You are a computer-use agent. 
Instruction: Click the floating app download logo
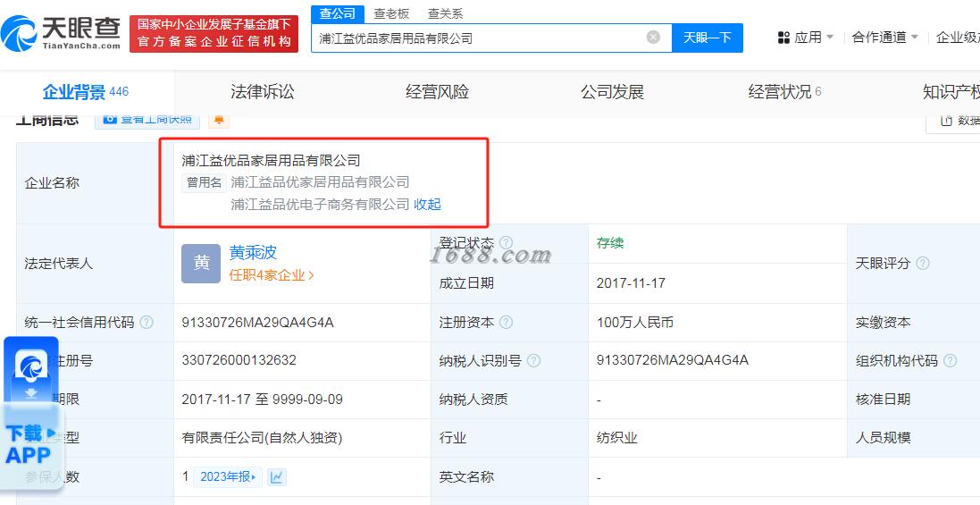31,366
